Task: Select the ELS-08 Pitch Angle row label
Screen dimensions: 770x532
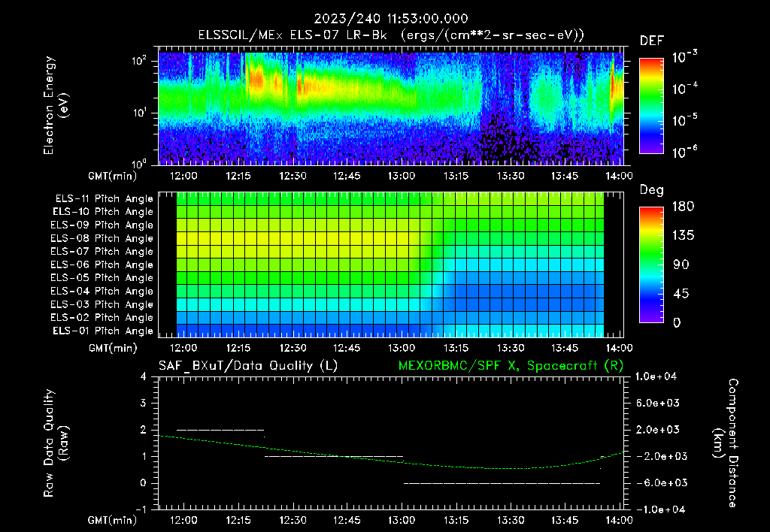Action: click(x=102, y=238)
